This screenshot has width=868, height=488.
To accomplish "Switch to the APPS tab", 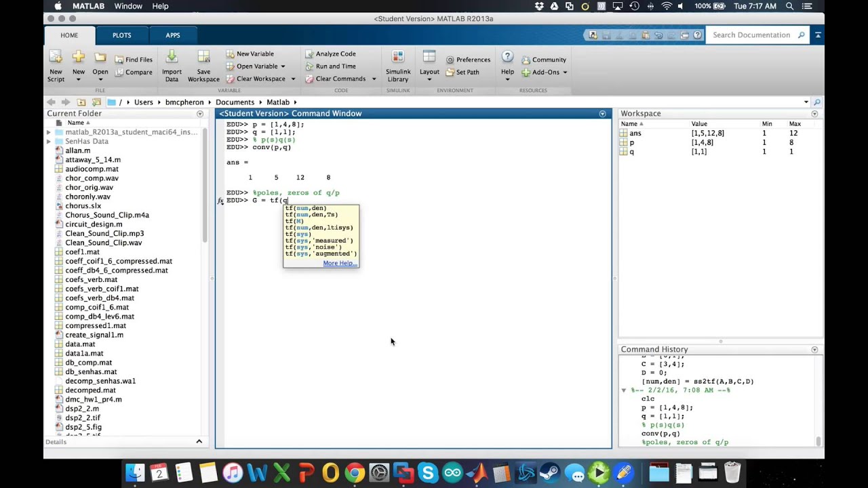I will [173, 35].
